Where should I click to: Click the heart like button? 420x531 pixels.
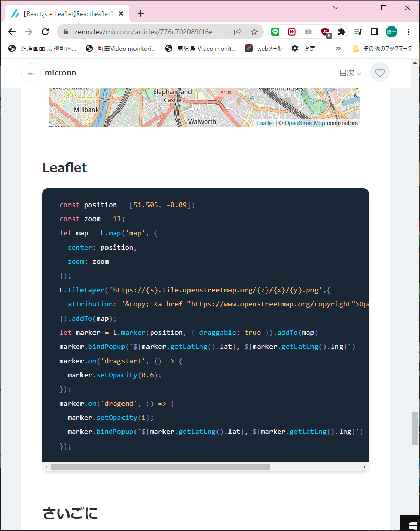pyautogui.click(x=380, y=73)
